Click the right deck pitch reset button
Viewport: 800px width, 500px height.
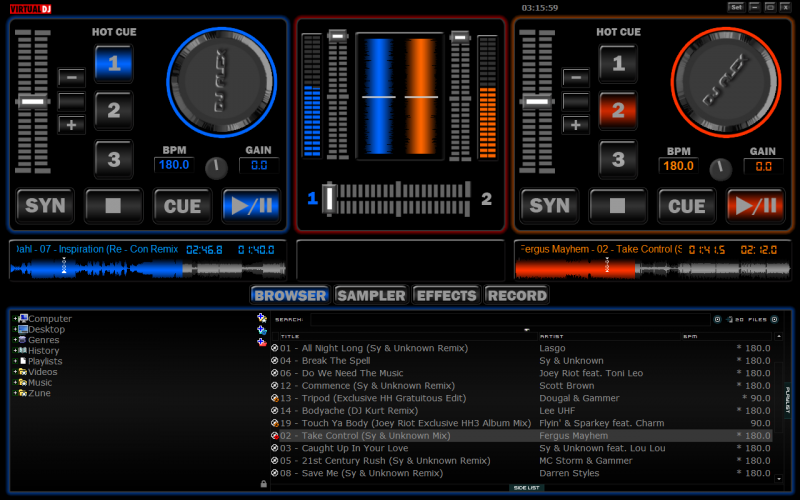576,101
